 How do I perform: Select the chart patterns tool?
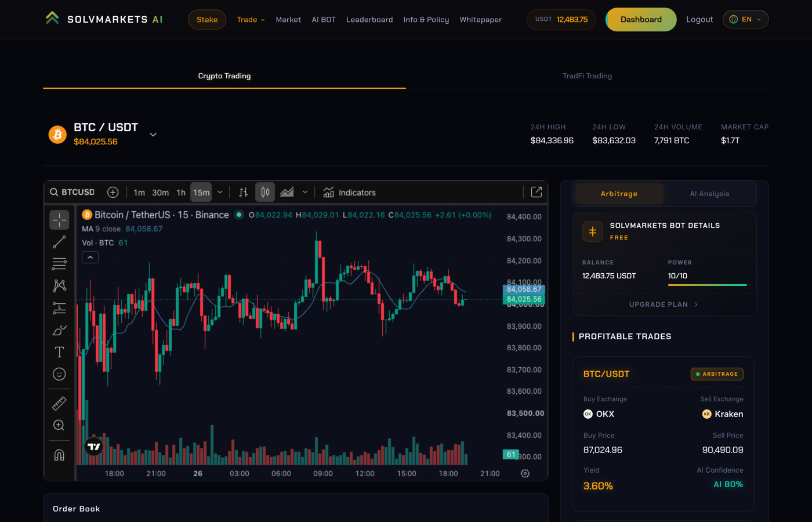pos(59,285)
